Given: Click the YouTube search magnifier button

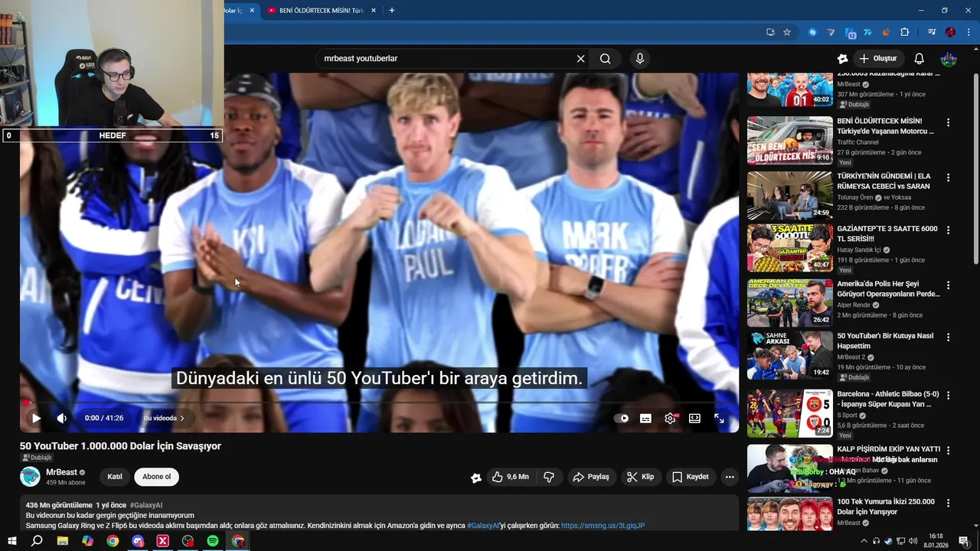Looking at the screenshot, I should pos(605,58).
